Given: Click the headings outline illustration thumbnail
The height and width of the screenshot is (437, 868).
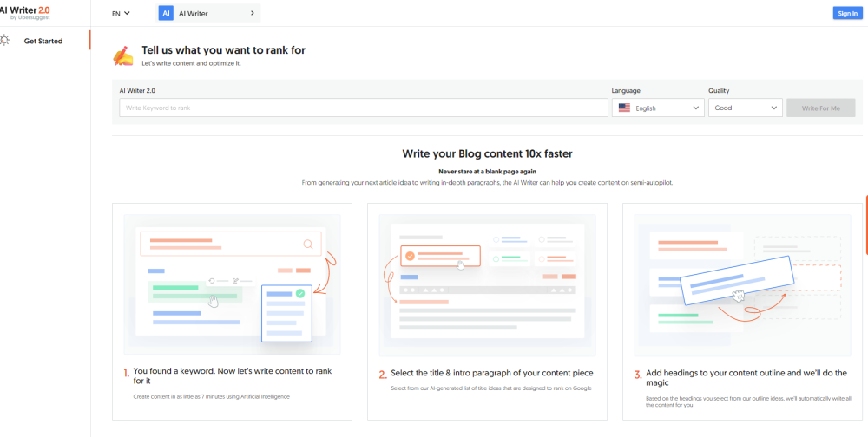Looking at the screenshot, I should click(742, 284).
